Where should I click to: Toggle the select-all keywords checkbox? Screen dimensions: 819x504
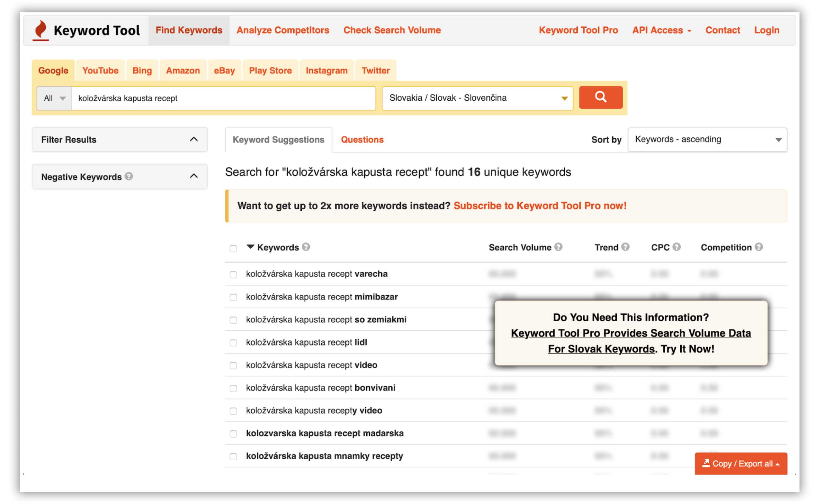[x=233, y=248]
